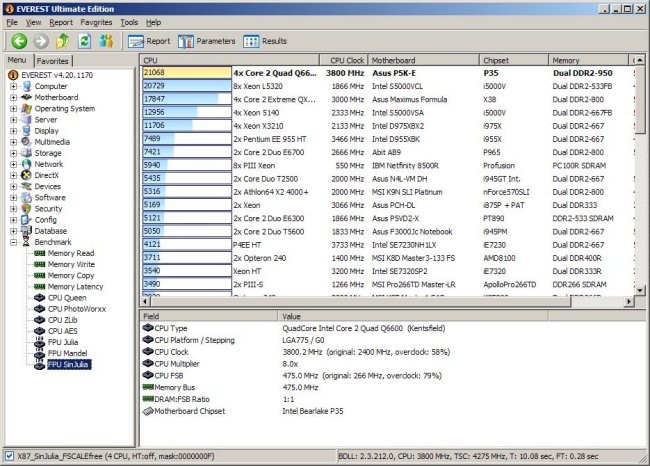
Task: Expand the Computer tree node
Action: click(x=14, y=86)
